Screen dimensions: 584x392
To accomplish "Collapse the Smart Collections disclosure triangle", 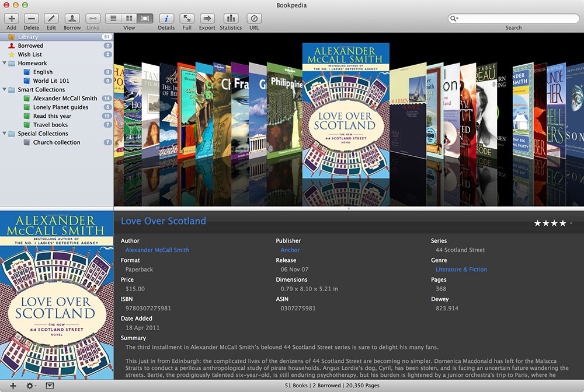I will pyautogui.click(x=5, y=90).
